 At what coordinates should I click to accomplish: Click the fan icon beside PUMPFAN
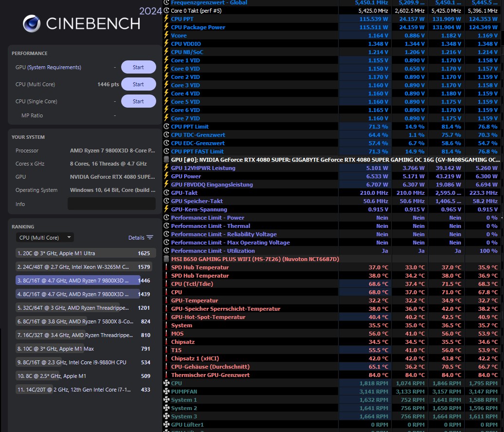click(x=166, y=392)
